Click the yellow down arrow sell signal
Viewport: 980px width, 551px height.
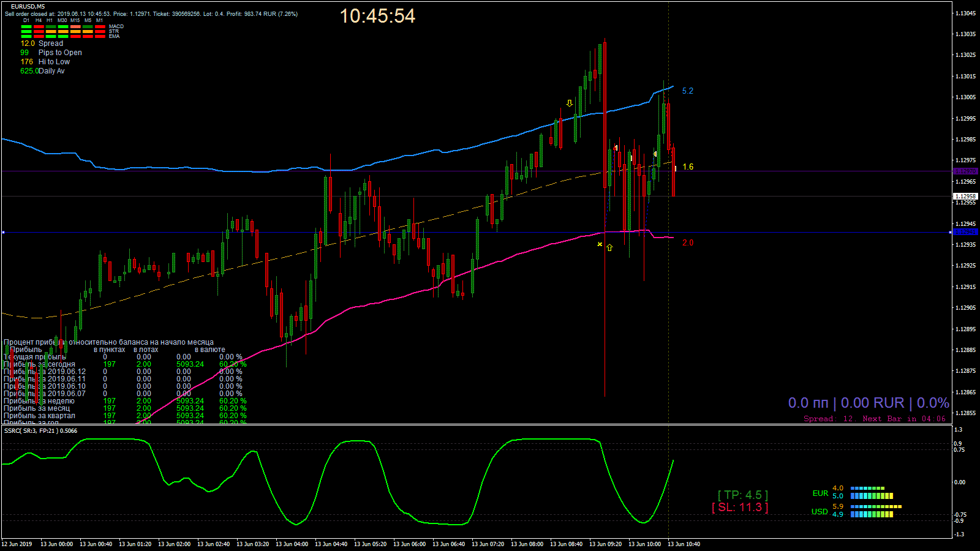click(x=570, y=103)
